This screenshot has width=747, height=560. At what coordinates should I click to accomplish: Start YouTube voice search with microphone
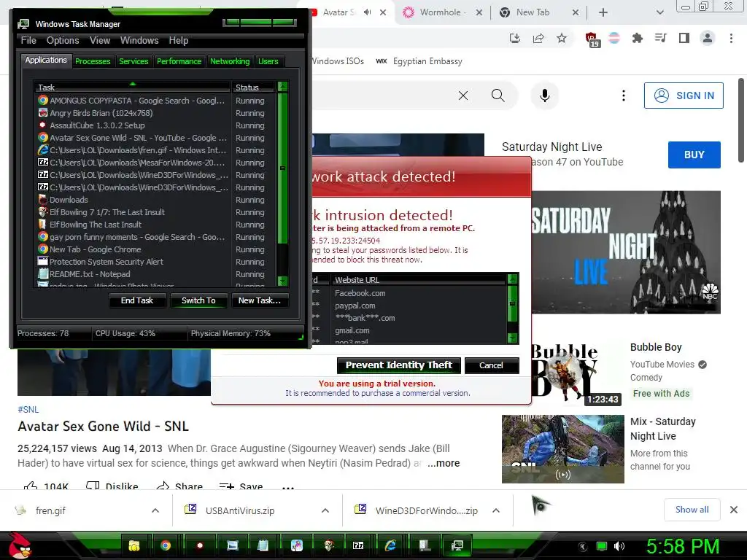(x=544, y=96)
